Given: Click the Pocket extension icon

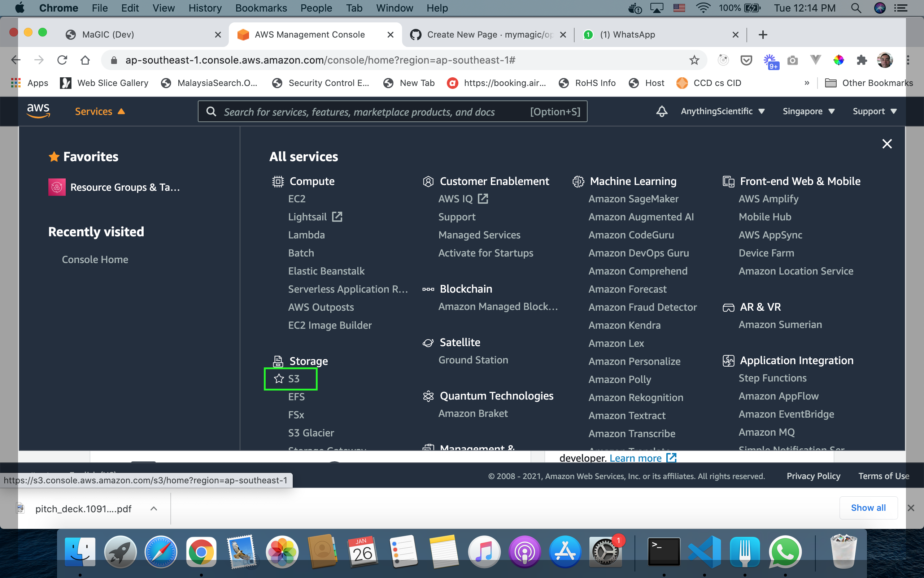Looking at the screenshot, I should [x=746, y=60].
